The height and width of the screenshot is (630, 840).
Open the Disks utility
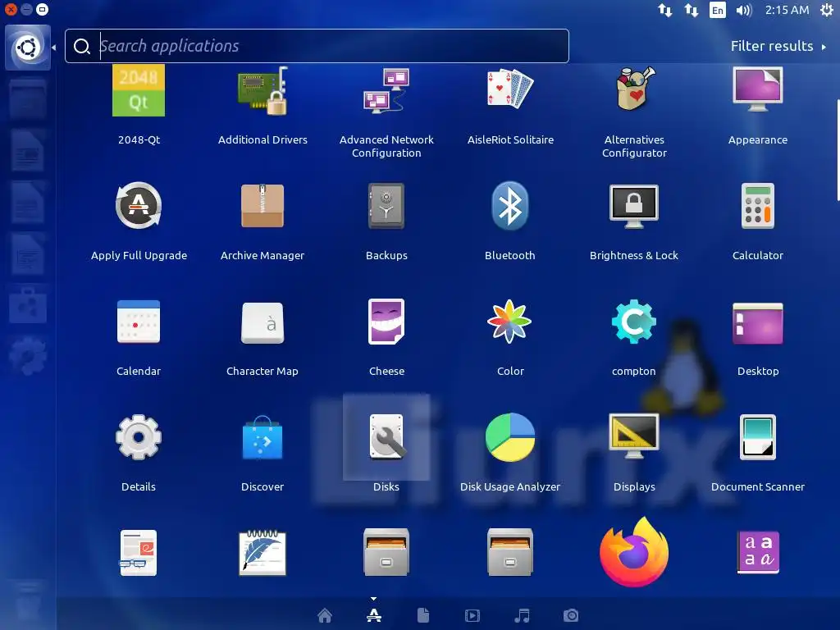386,437
